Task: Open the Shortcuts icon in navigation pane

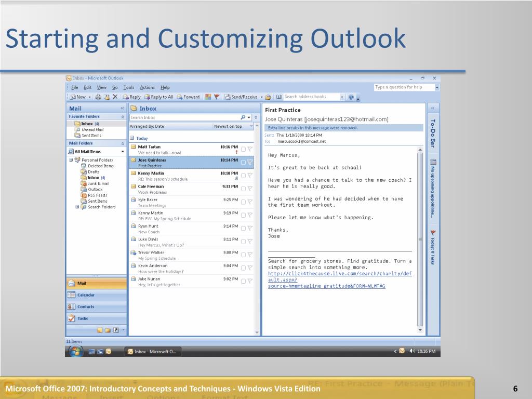Action: point(116,330)
